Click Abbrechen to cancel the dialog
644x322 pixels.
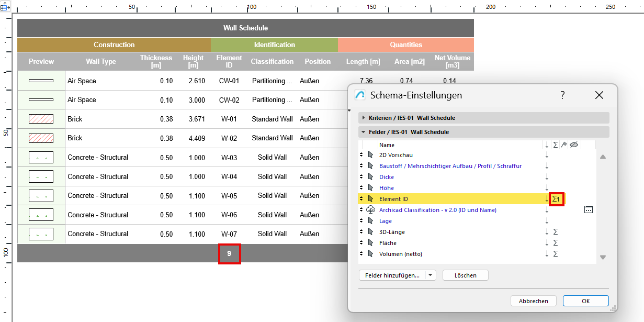click(534, 301)
